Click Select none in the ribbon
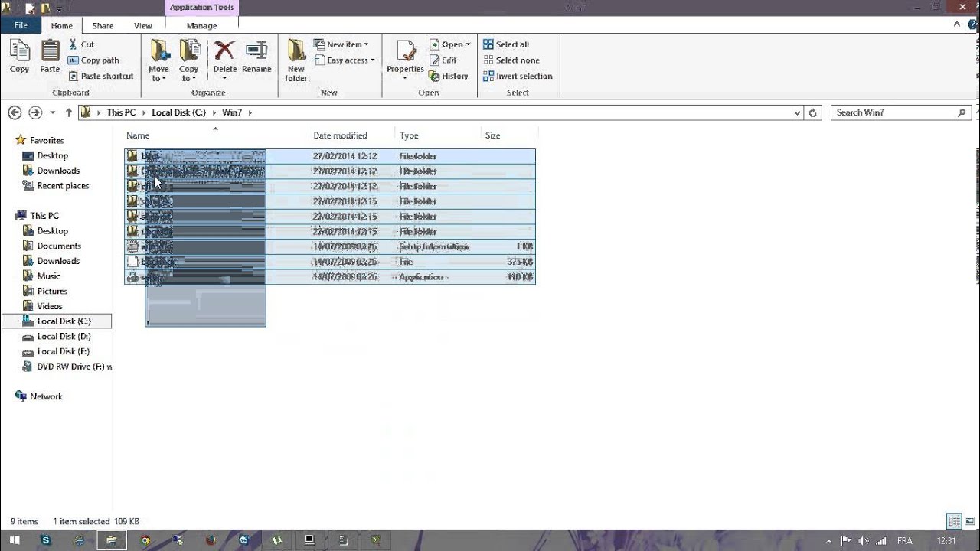 pyautogui.click(x=511, y=60)
